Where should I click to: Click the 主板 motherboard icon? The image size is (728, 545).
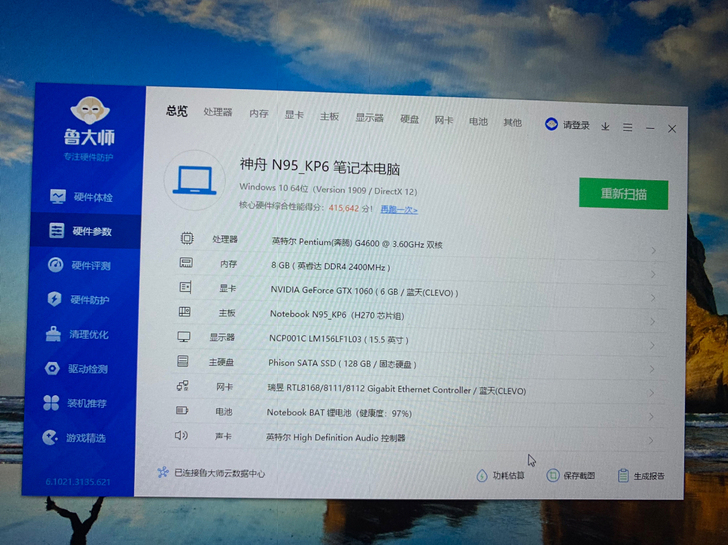point(185,312)
